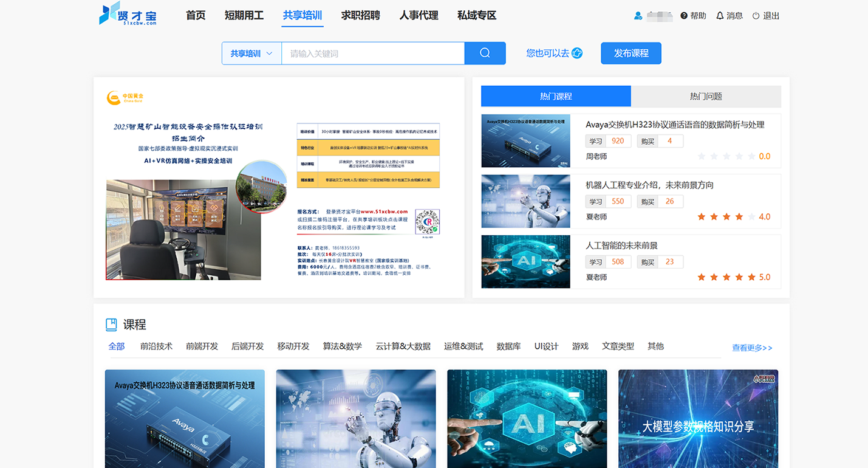Open 帮助 question mark icon

[x=684, y=16]
